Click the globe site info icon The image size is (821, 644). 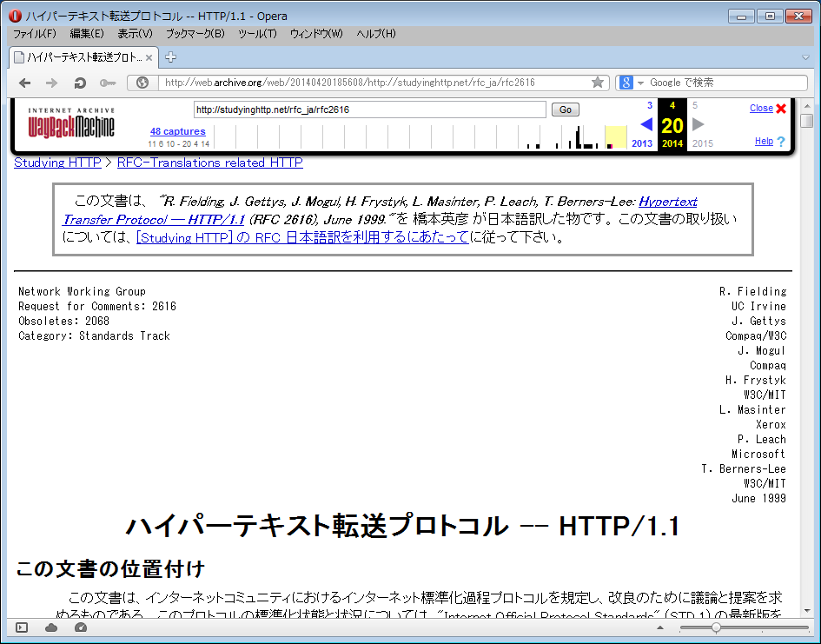[x=142, y=83]
